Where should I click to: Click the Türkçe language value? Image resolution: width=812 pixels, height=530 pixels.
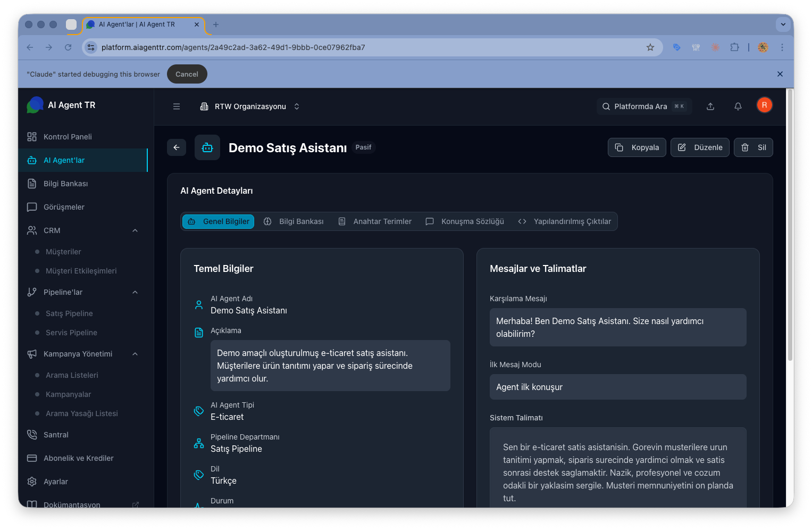(x=223, y=481)
